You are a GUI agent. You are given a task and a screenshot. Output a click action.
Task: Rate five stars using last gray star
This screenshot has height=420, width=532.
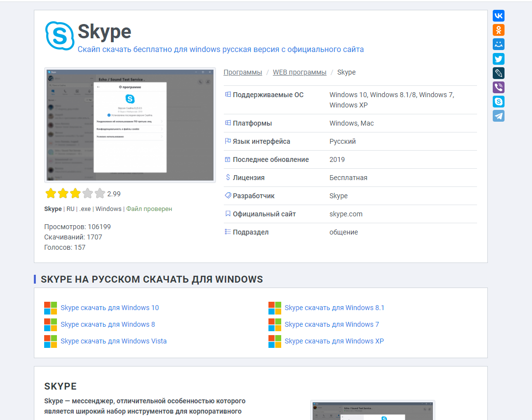pos(100,193)
